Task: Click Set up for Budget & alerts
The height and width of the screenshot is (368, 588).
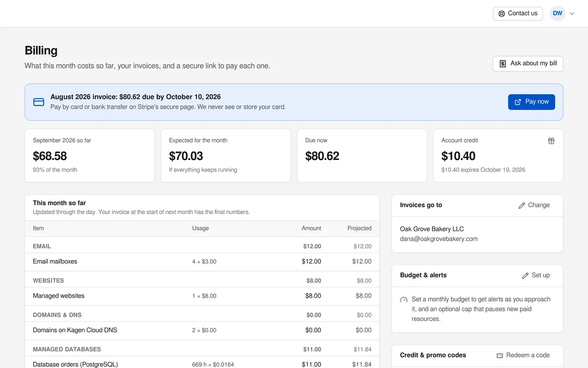Action: 536,276
